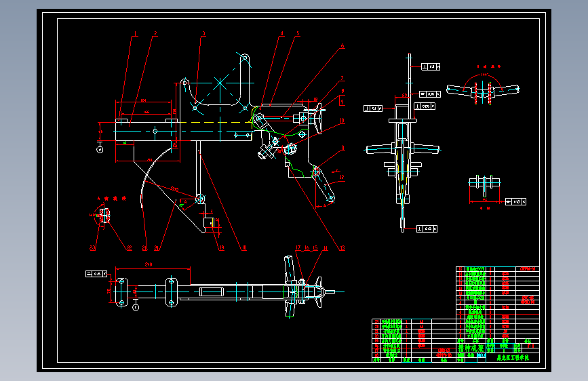Select part callout number 21
Screen dimensions: 588x381
click(x=144, y=248)
